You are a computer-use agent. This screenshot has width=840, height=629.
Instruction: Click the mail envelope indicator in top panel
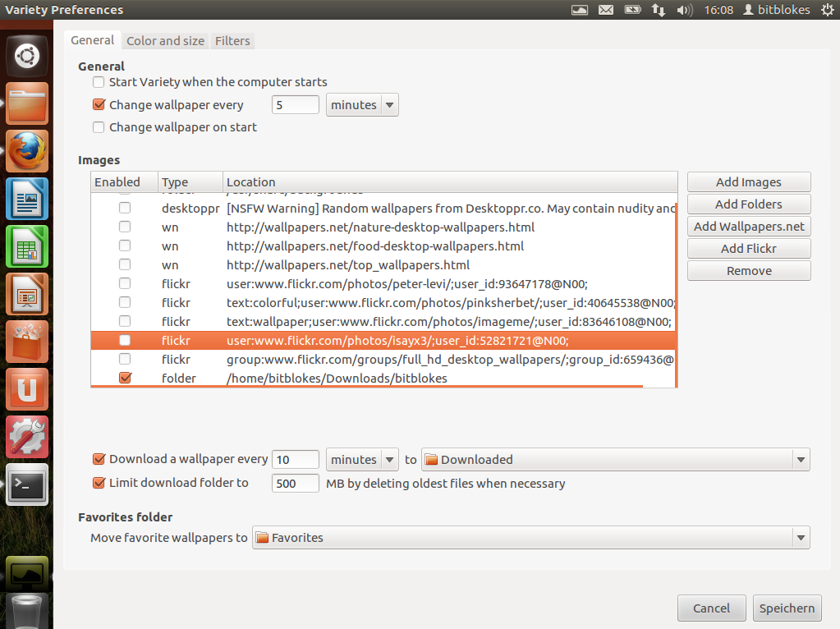coord(606,10)
